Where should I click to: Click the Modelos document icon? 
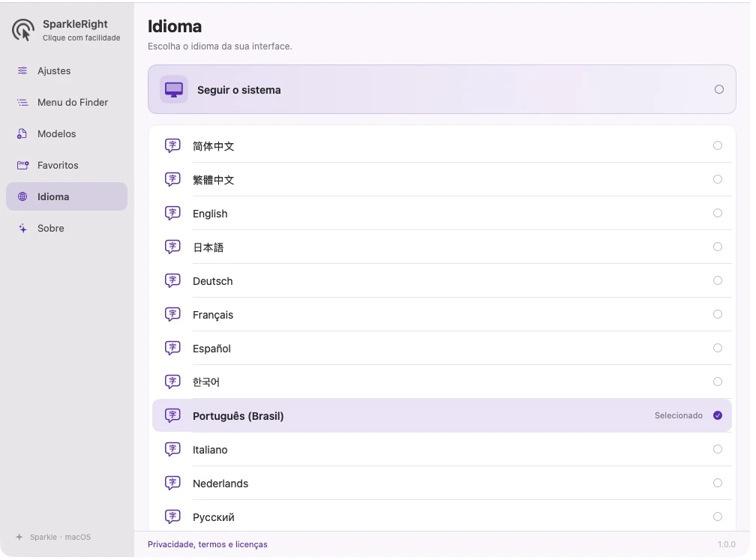pyautogui.click(x=22, y=133)
